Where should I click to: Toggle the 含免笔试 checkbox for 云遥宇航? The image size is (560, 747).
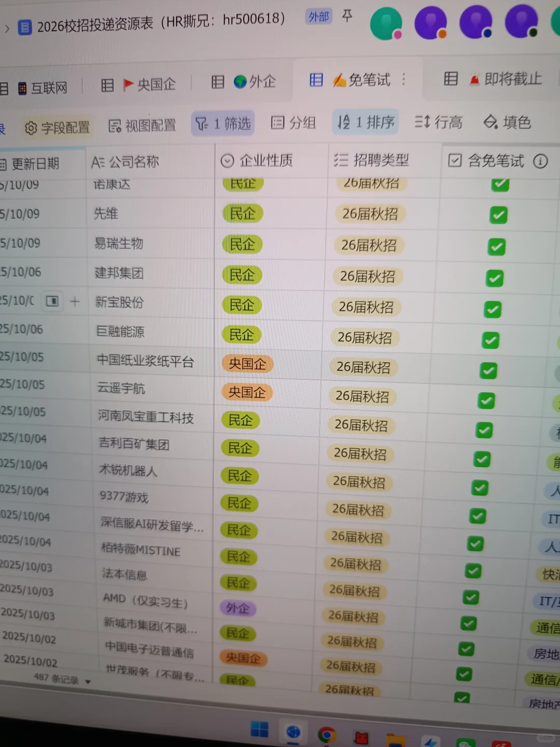tap(486, 400)
